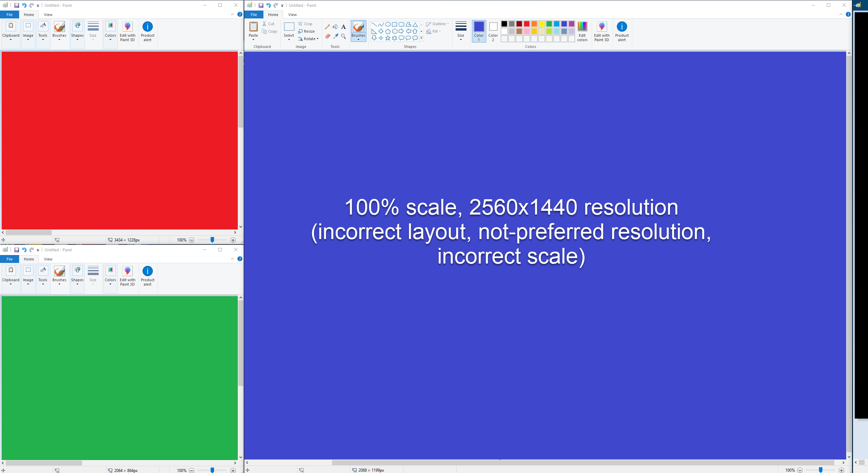Open the File menu in the right window
The image size is (868, 473).
pyautogui.click(x=253, y=14)
